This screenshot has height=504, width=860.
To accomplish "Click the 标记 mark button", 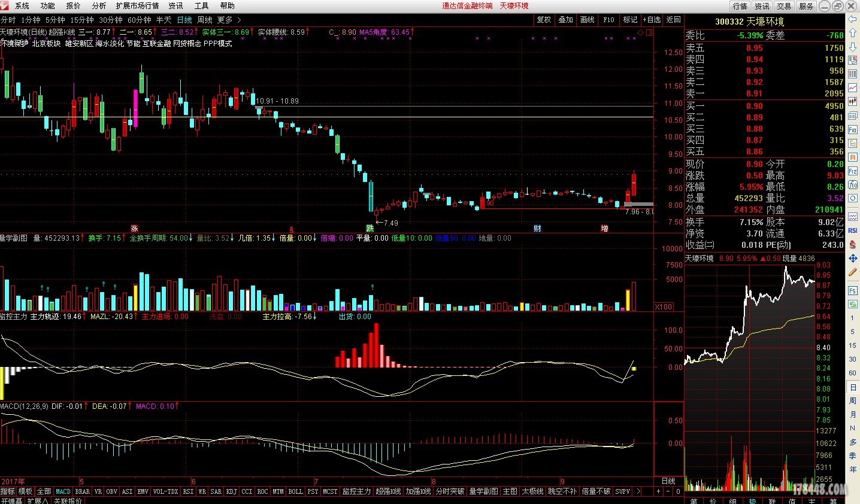I will (630, 20).
